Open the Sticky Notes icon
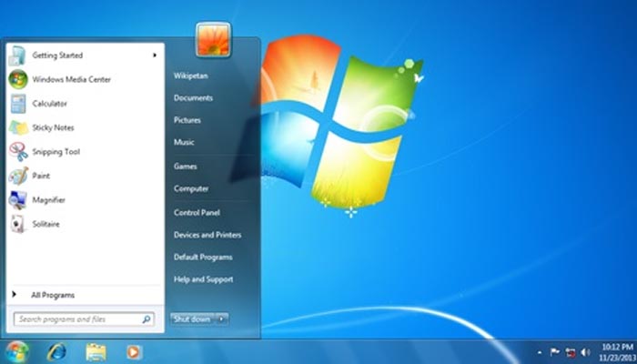 (19, 127)
